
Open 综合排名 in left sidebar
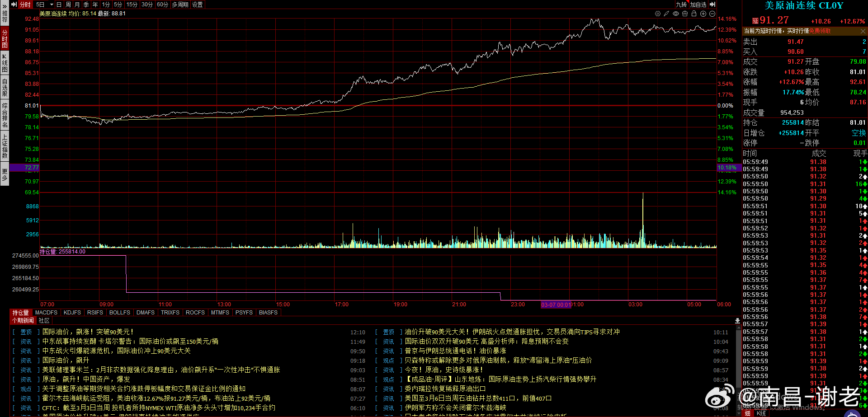tap(5, 115)
